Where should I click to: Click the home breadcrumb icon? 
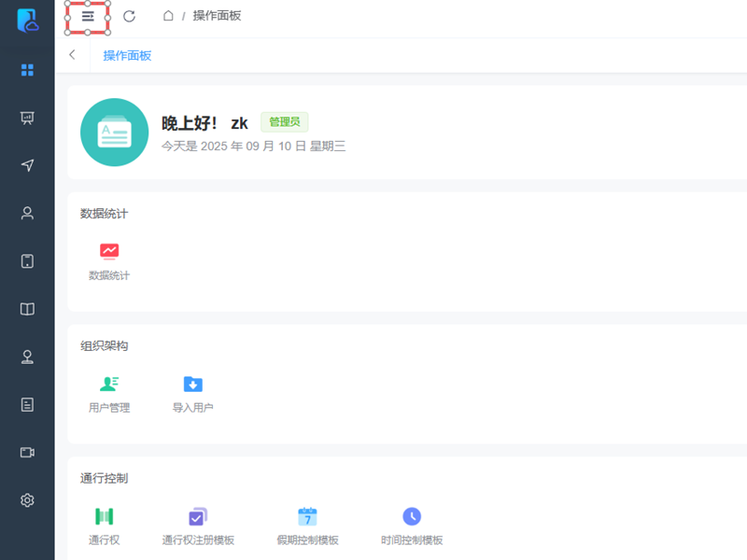168,16
